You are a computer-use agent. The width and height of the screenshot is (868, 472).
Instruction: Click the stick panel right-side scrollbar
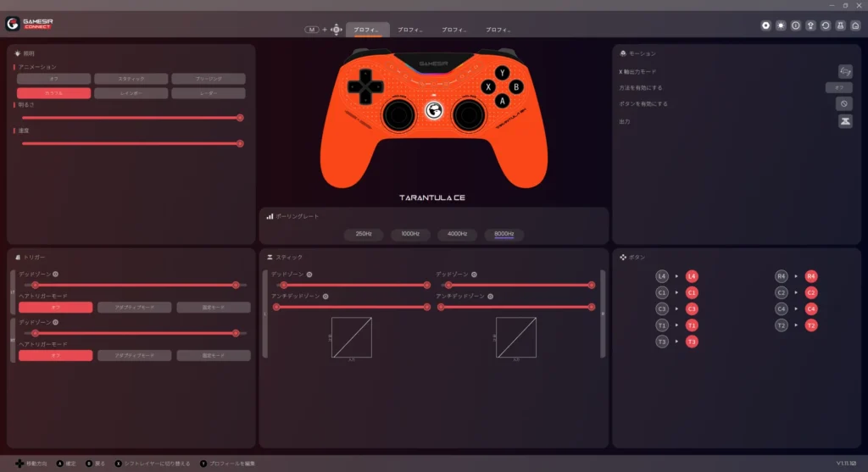(x=603, y=314)
